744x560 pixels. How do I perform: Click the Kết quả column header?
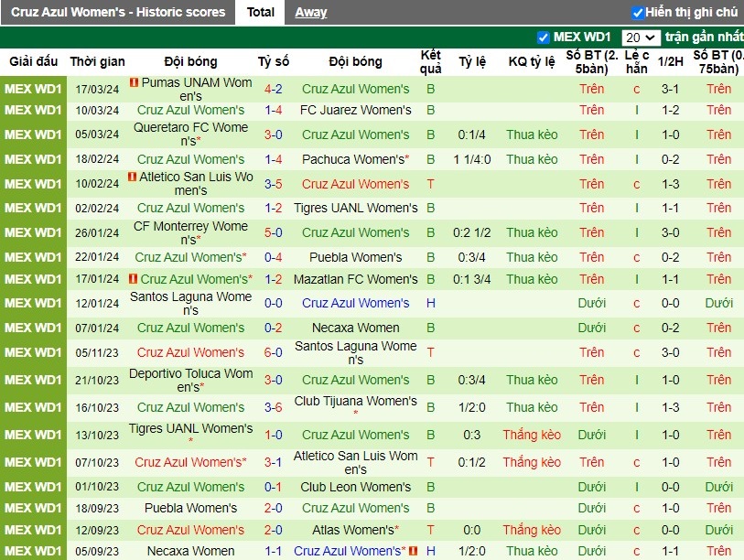click(x=430, y=61)
